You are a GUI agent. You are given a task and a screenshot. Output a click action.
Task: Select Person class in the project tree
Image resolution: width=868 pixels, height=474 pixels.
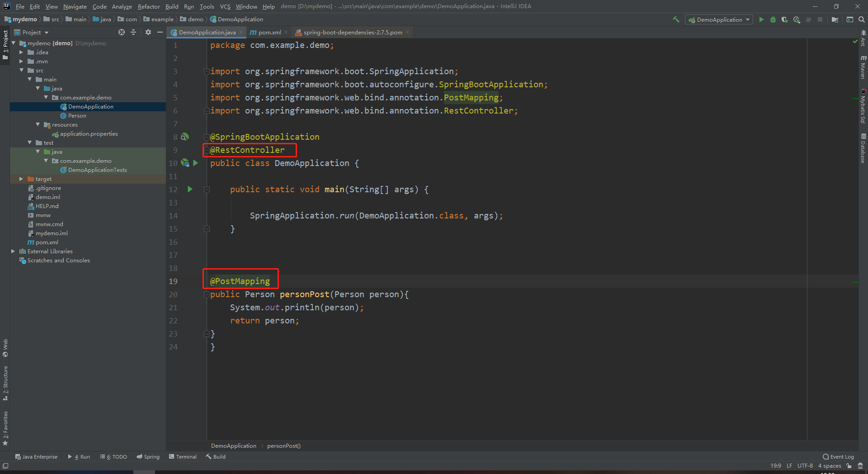(77, 116)
